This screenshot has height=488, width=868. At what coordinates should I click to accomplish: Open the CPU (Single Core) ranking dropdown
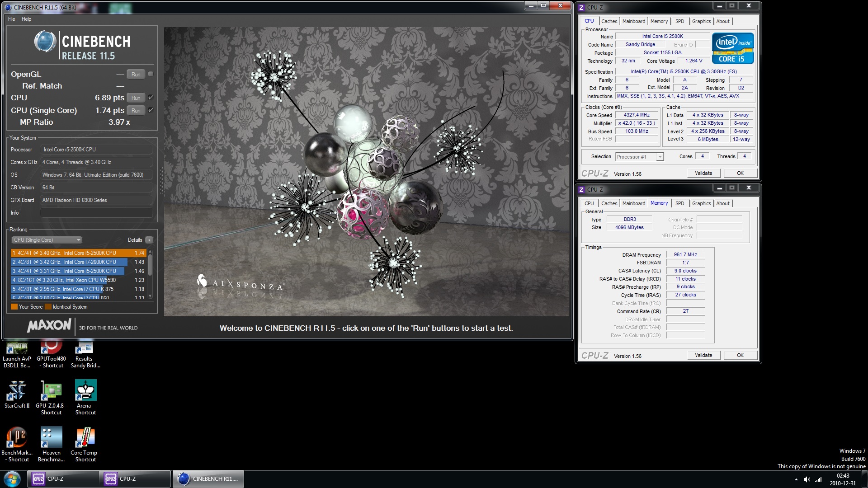(47, 240)
